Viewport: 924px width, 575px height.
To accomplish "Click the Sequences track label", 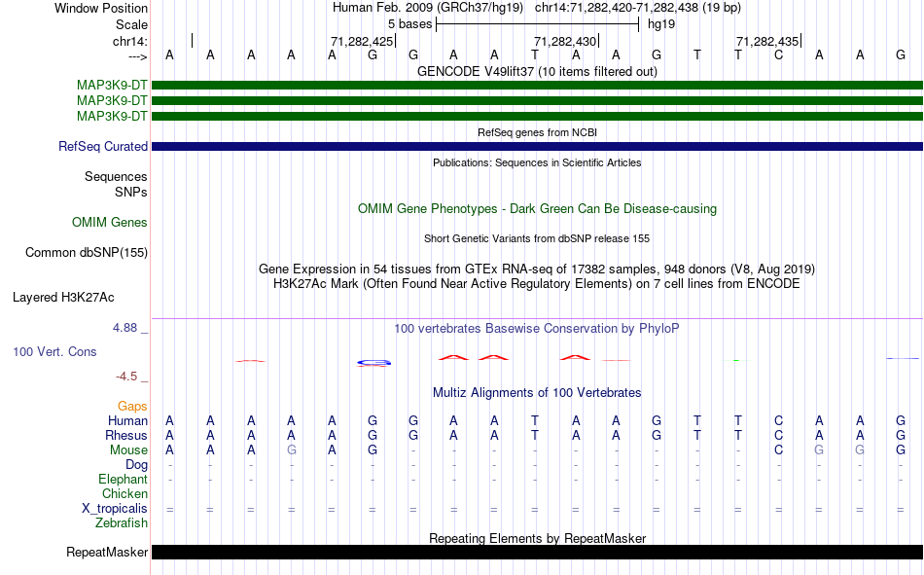I will [x=116, y=176].
